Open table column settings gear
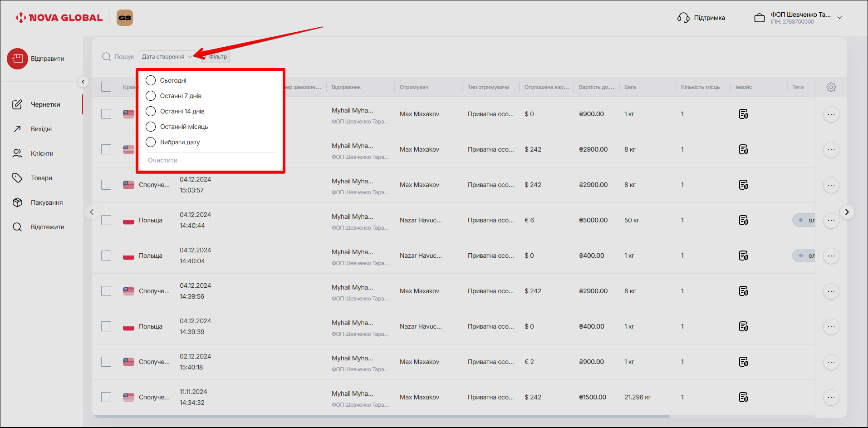Viewport: 868px width, 428px height. click(x=831, y=87)
